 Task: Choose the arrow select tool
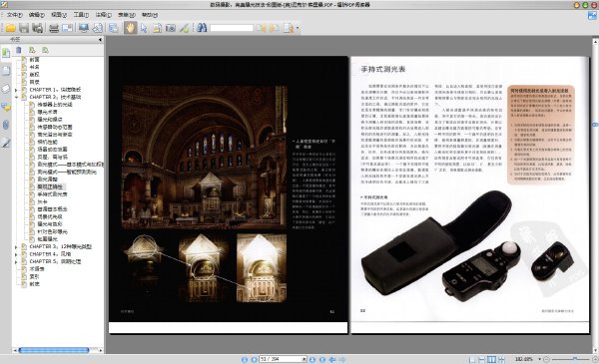click(x=144, y=28)
